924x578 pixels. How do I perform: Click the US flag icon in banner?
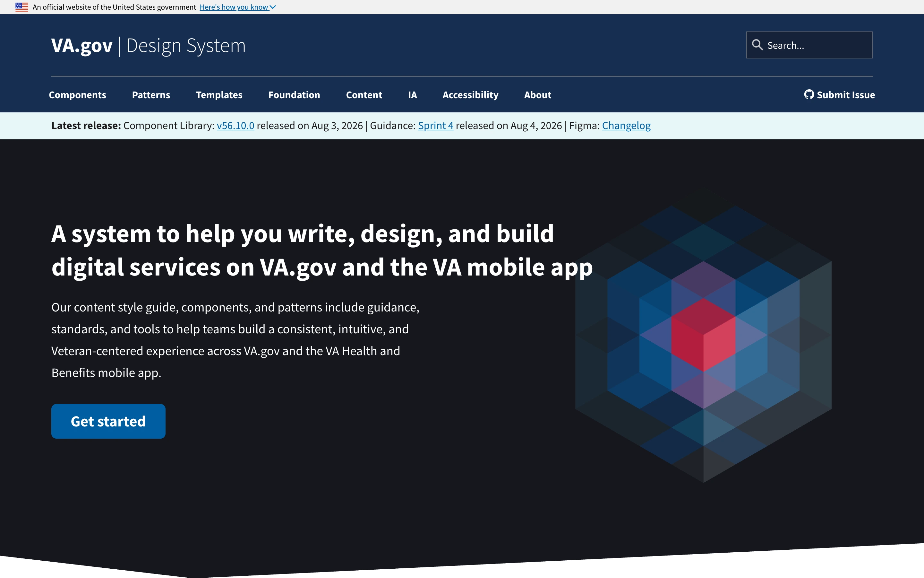tap(22, 7)
